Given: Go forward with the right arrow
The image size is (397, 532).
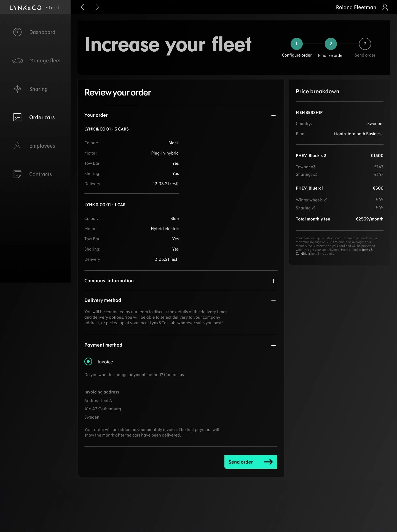Looking at the screenshot, I should (x=97, y=7).
